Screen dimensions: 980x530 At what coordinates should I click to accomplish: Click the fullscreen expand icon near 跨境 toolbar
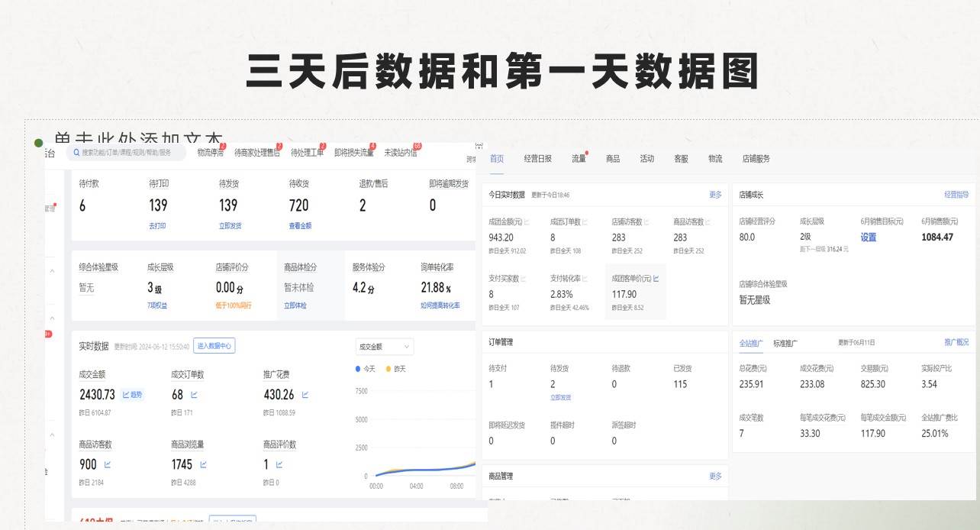(479, 145)
